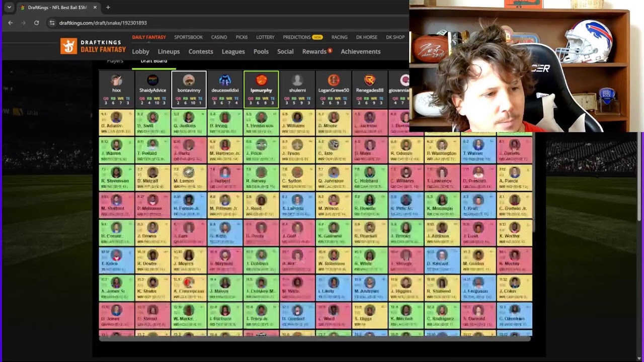Select the D. Metcalf player card
The width and height of the screenshot is (644, 362).
[x=152, y=178]
